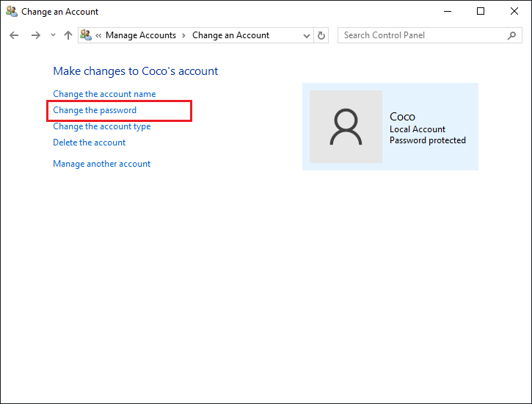Open the recent locations dropdown arrow
The image size is (532, 404).
(53, 35)
